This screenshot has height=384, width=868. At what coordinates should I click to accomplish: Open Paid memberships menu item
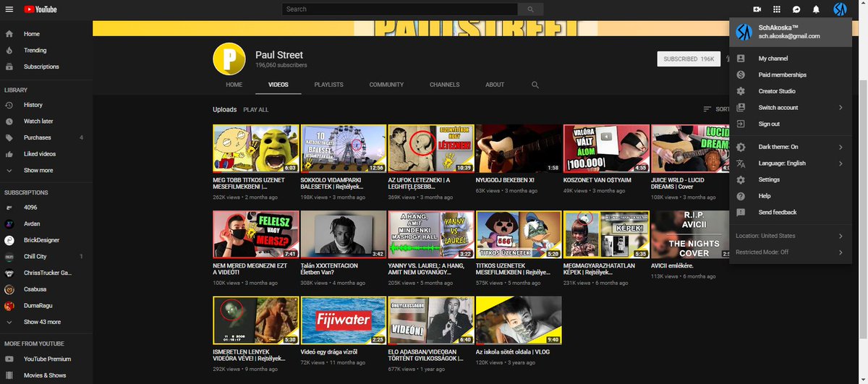(791, 75)
